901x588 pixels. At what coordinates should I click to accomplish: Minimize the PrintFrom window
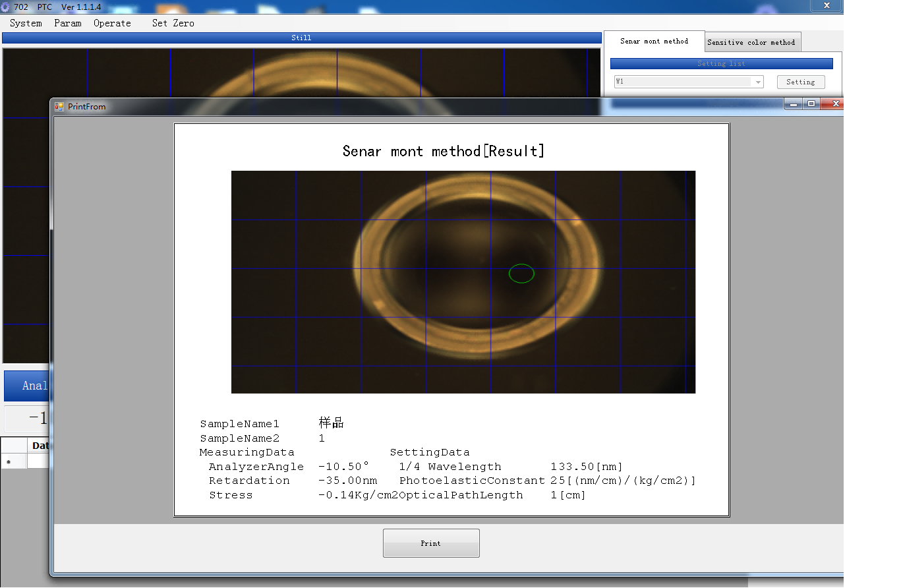pyautogui.click(x=794, y=104)
